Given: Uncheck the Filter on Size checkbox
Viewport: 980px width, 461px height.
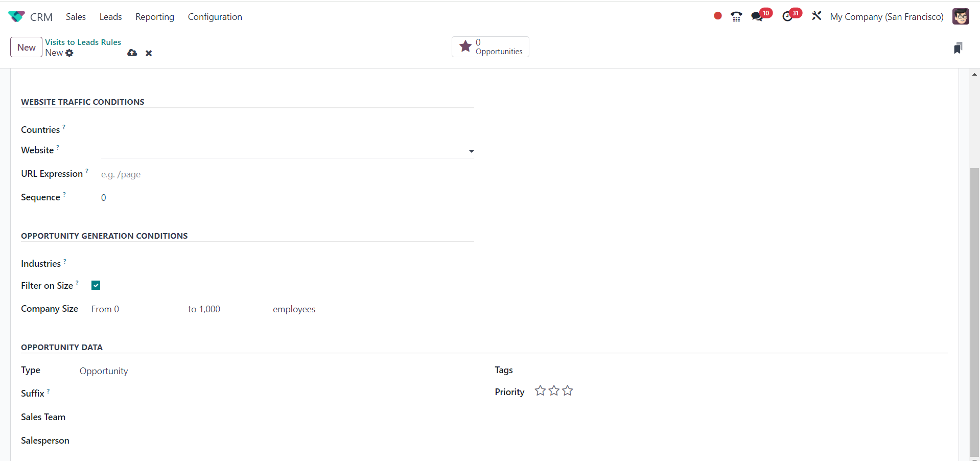Looking at the screenshot, I should pyautogui.click(x=96, y=285).
